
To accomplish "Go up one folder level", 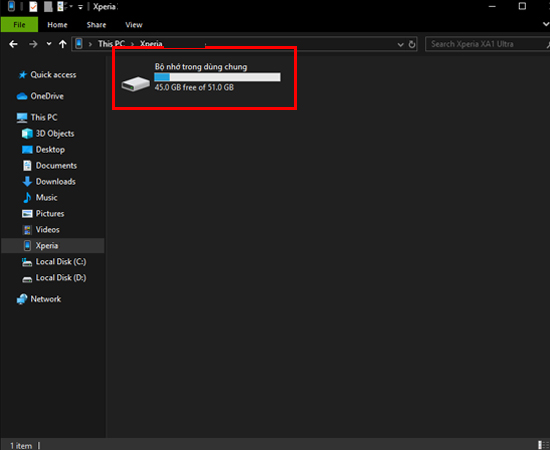I will pyautogui.click(x=62, y=44).
